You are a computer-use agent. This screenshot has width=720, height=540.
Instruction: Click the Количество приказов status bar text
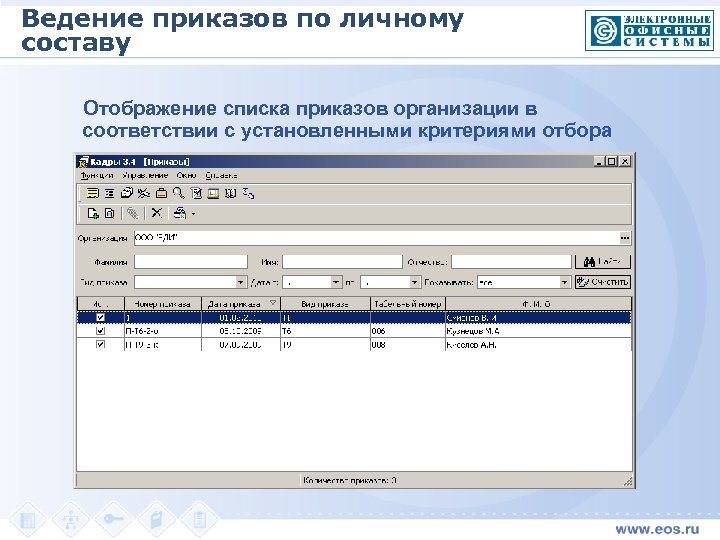[350, 480]
